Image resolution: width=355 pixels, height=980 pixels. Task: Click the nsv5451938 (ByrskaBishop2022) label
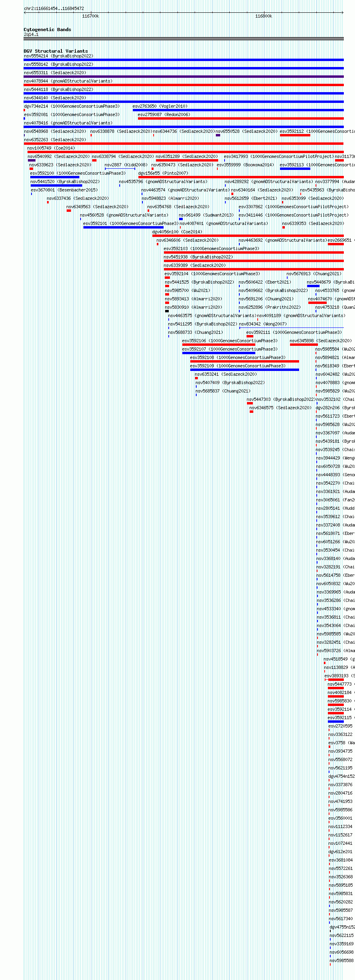(x=198, y=257)
